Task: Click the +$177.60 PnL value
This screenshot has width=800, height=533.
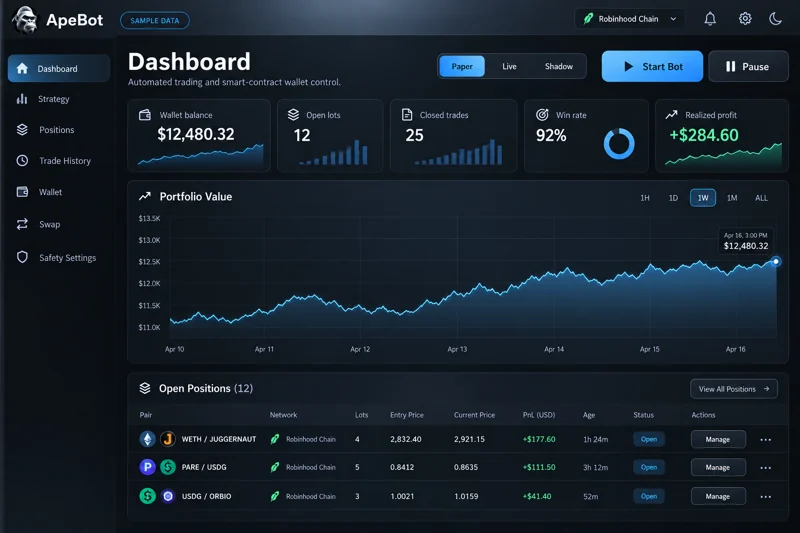Action: [x=539, y=439]
